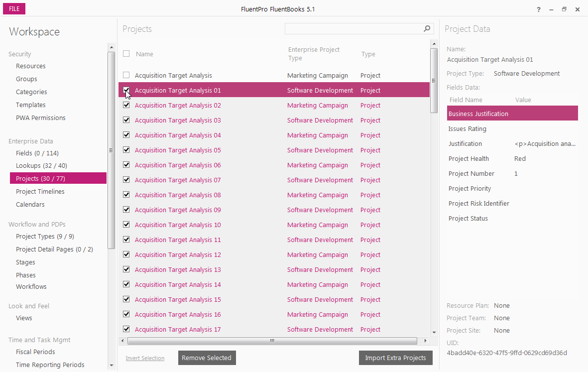This screenshot has width=588, height=372.
Task: Select the Project Health field row
Action: (512, 159)
